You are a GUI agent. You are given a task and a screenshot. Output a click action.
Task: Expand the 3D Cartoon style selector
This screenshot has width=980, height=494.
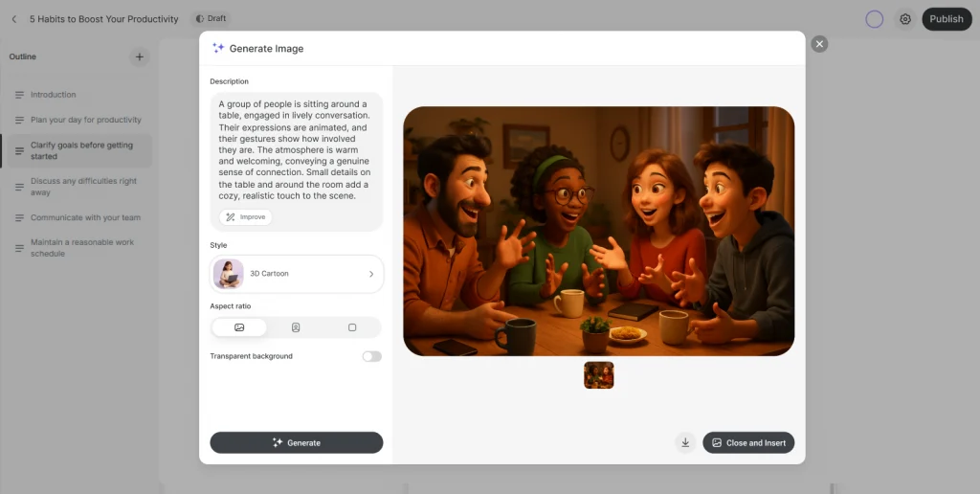pos(370,274)
